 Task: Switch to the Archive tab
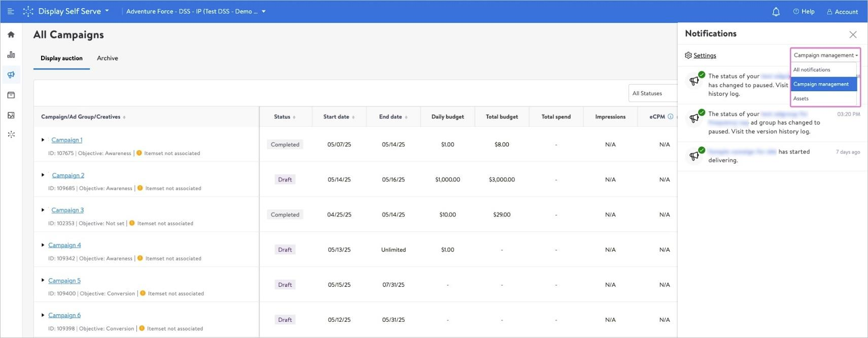point(108,58)
